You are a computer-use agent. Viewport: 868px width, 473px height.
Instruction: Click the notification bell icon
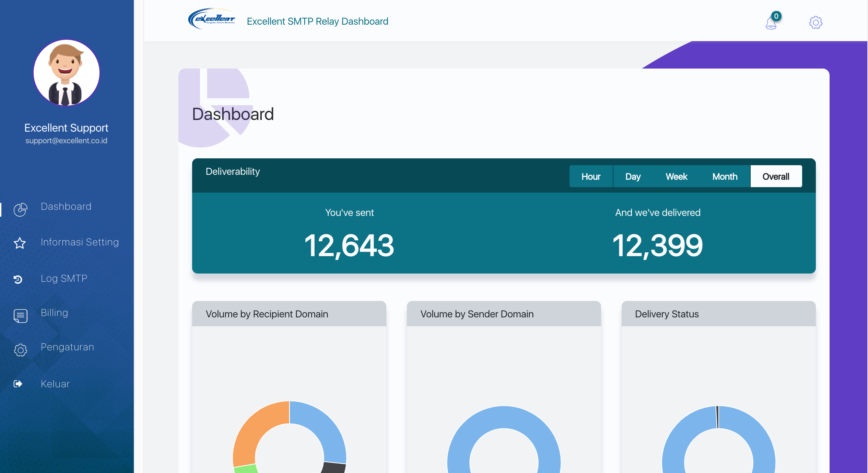771,23
